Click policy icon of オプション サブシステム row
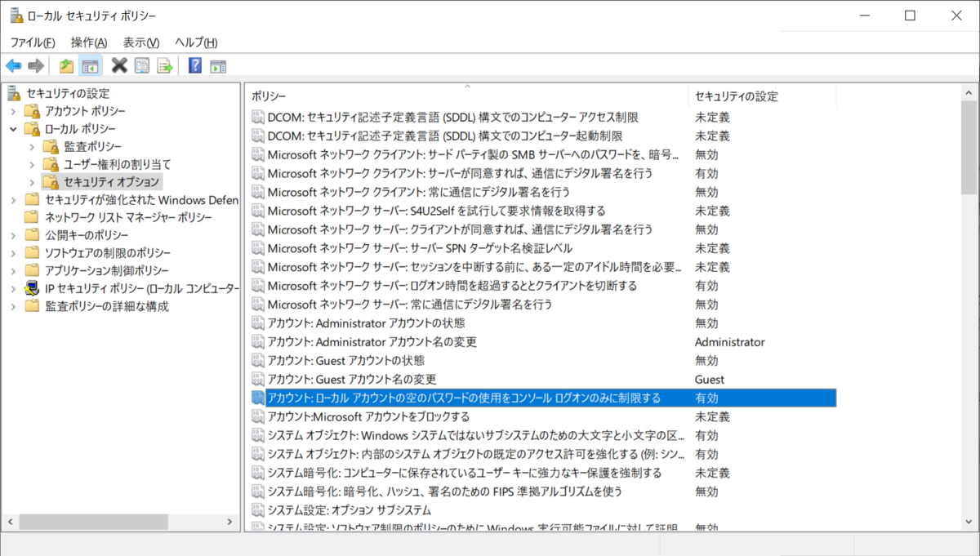This screenshot has height=556, width=980. click(258, 510)
